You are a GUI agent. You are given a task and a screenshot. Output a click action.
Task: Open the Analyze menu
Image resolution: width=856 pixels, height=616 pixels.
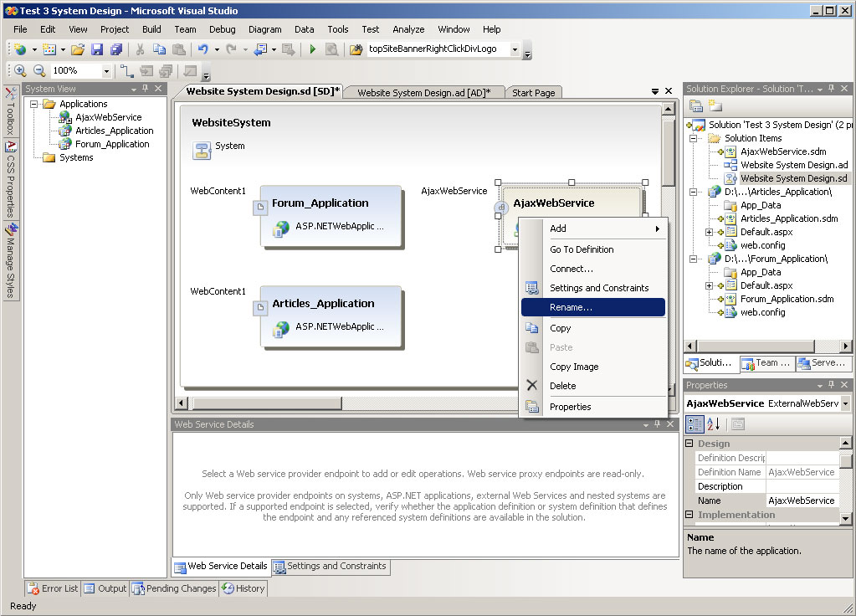click(408, 29)
